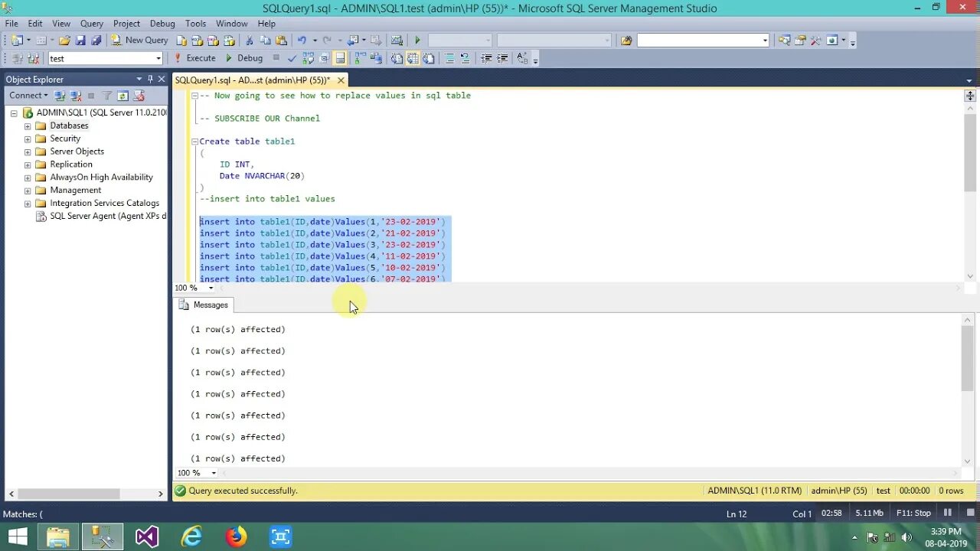Select AlwaysOn High Availability tree item
Image resolution: width=980 pixels, height=551 pixels.
pyautogui.click(x=101, y=177)
